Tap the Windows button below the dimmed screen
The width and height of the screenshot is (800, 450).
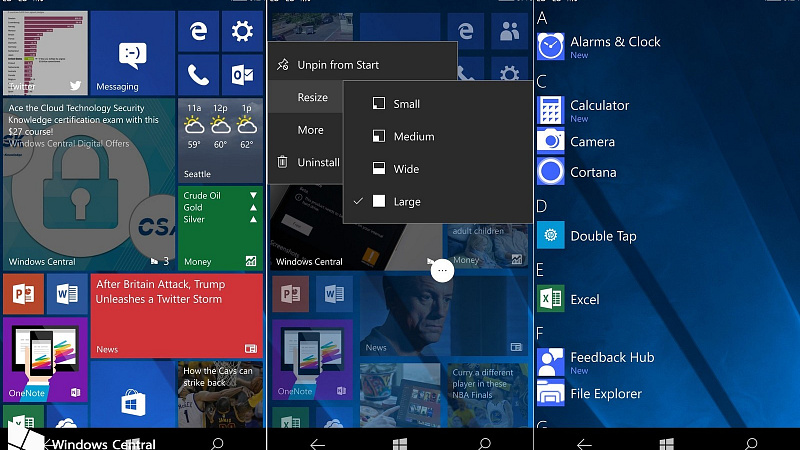(x=400, y=444)
